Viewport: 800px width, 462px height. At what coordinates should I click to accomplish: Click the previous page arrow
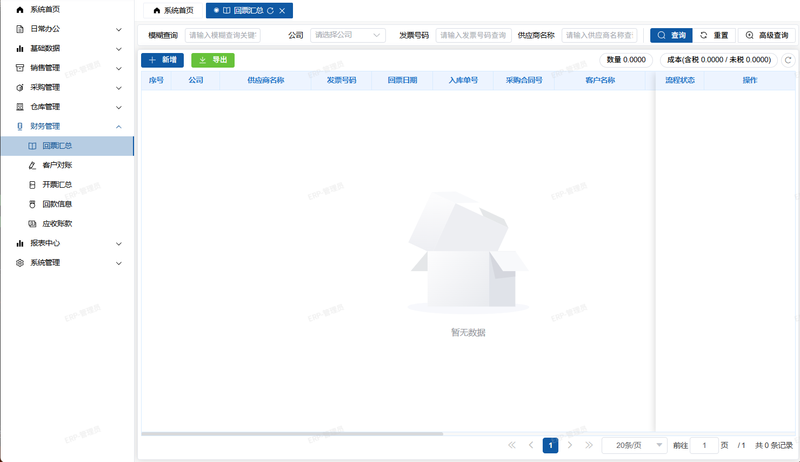531,445
